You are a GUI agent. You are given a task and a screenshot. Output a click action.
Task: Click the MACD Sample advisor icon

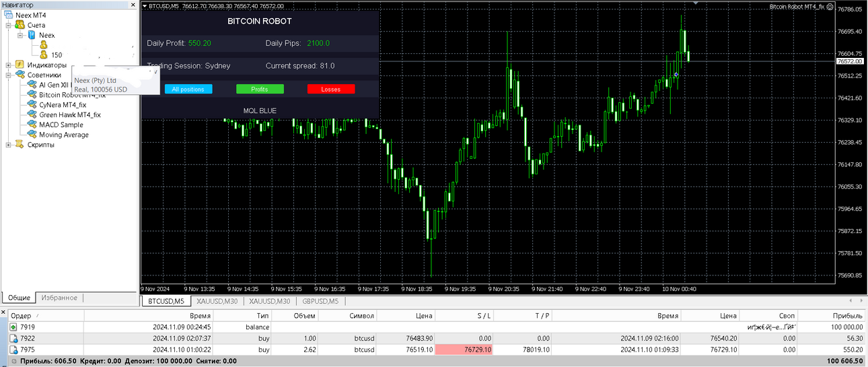[32, 125]
